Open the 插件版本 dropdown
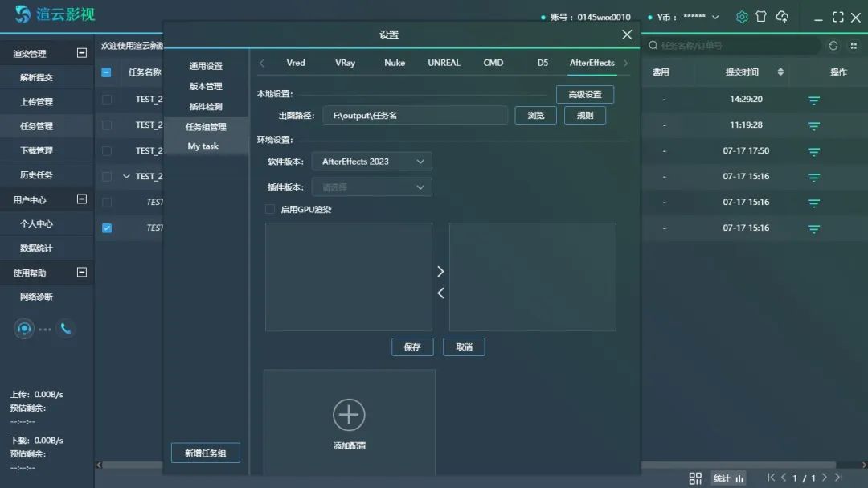Viewport: 868px width, 488px height. coord(372,187)
